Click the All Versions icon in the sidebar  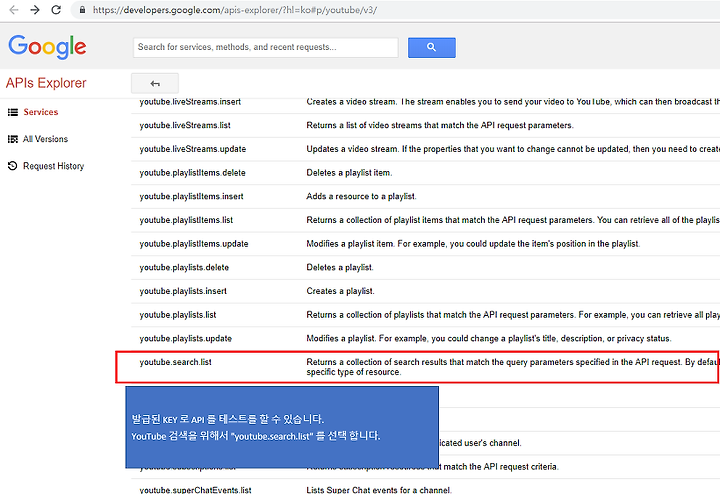pos(13,139)
